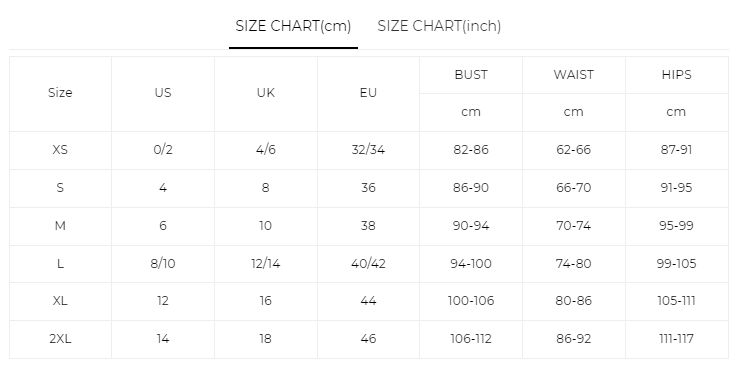Screen dimensions: 745x375
Task: Click the XS size row label
Action: pos(60,150)
